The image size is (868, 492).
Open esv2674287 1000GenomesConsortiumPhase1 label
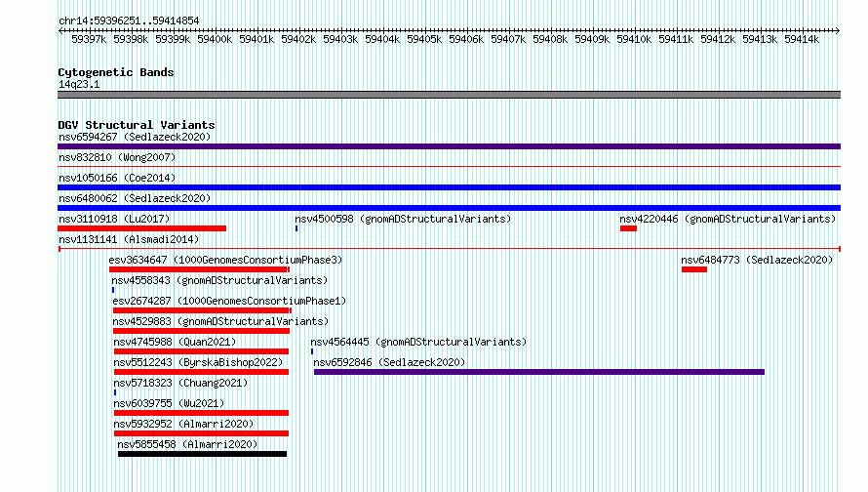tap(229, 301)
